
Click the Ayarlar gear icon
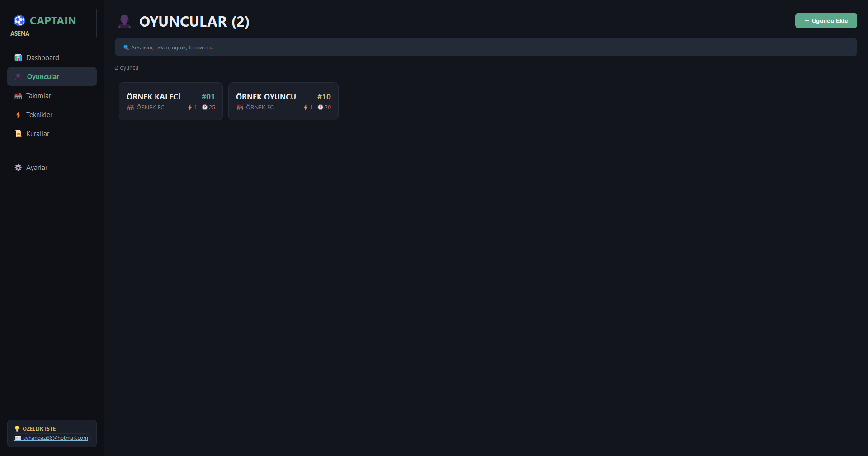(18, 168)
